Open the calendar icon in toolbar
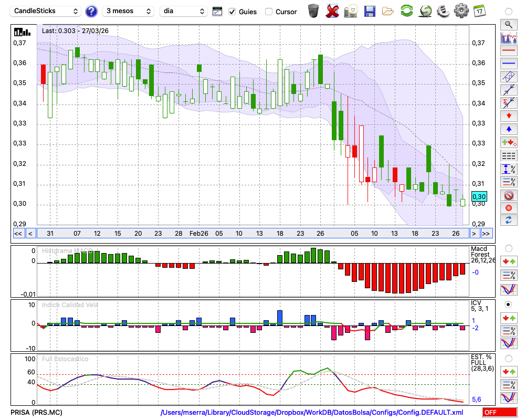525x420 pixels. tap(479, 11)
